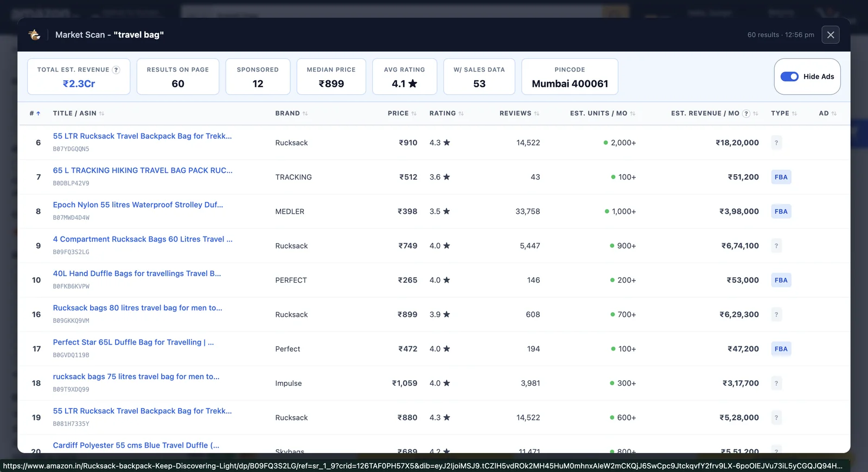This screenshot has height=472, width=868.
Task: Sort by Est. Units / MO column
Action: [x=603, y=113]
